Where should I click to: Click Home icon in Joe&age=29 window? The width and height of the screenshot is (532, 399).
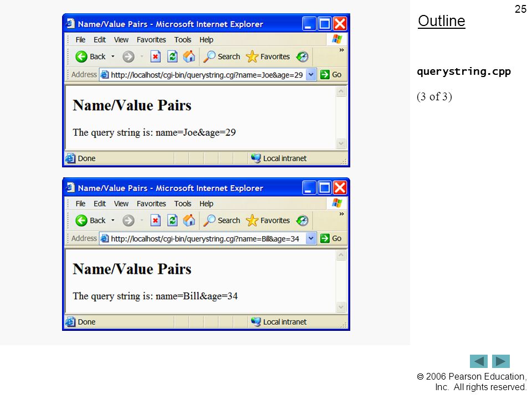(x=189, y=57)
